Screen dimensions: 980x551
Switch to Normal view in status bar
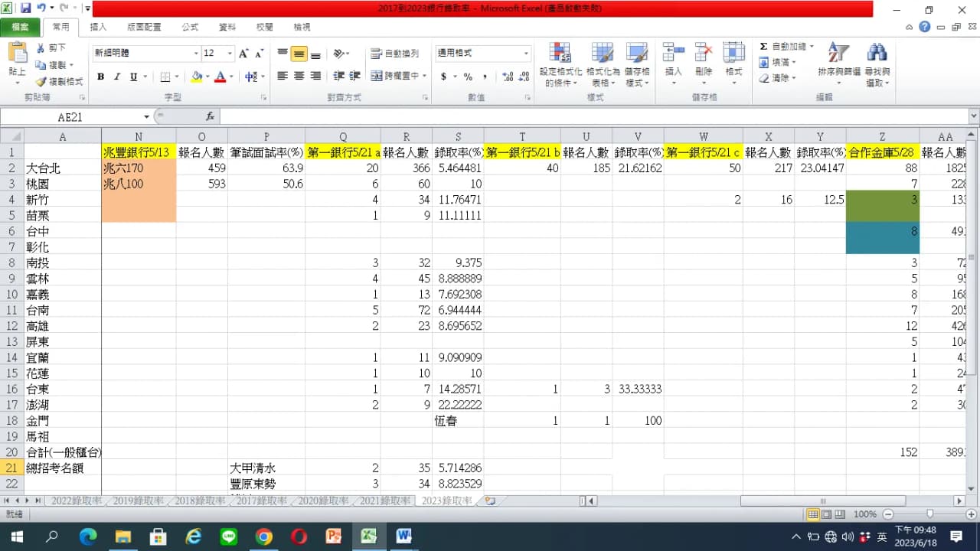pos(813,514)
